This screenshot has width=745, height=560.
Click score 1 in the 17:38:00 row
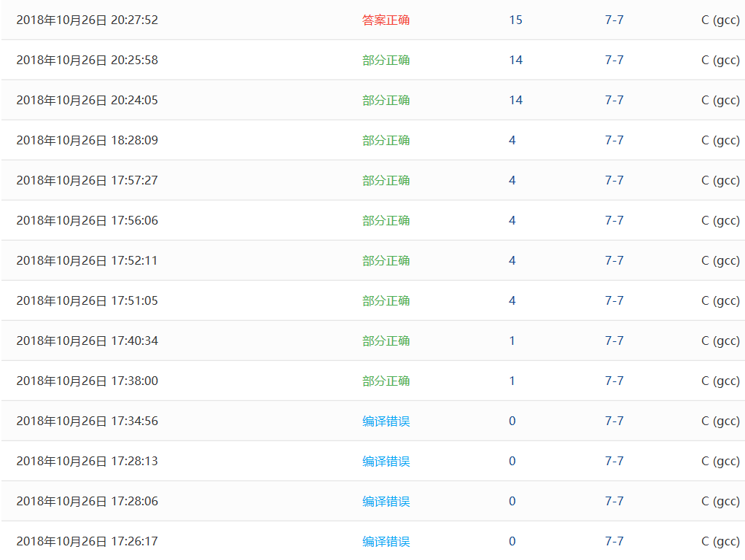512,381
